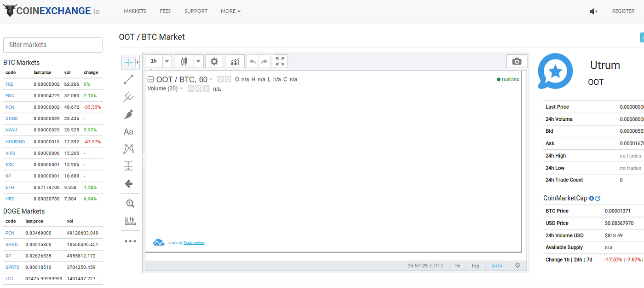Select the zoom in magnifier tool
This screenshot has width=644, height=288.
pos(130,203)
